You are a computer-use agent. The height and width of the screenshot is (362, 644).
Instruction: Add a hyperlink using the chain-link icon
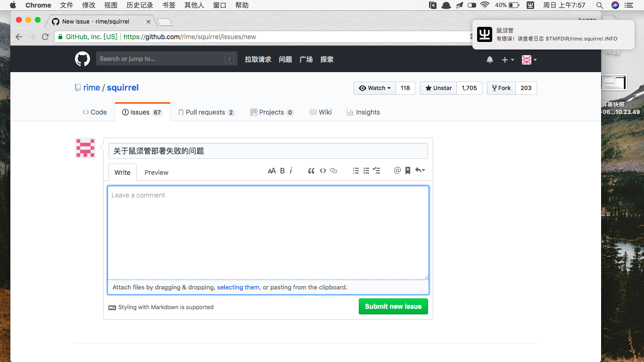point(334,171)
